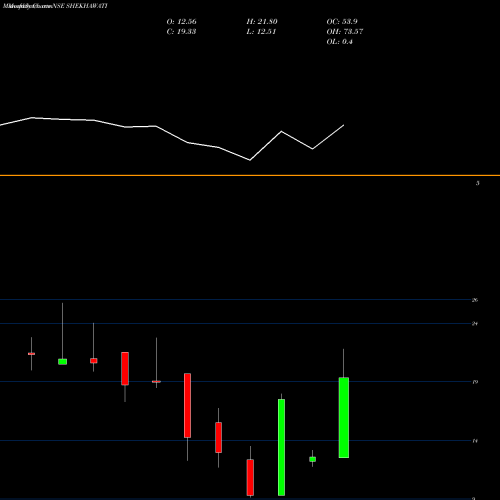Click the close value C: 19.33
This screenshot has height=500, width=500.
[181, 32]
